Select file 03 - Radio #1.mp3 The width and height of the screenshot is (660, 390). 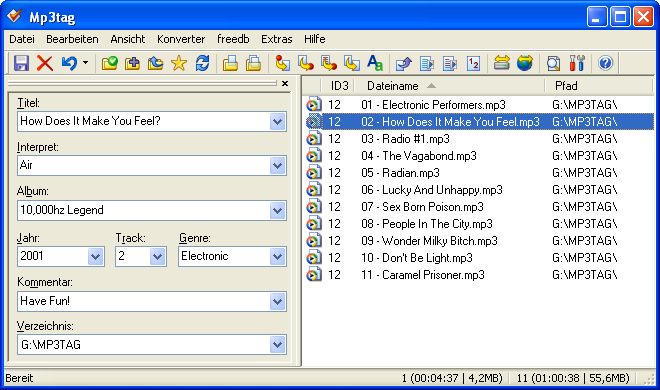[x=479, y=139]
